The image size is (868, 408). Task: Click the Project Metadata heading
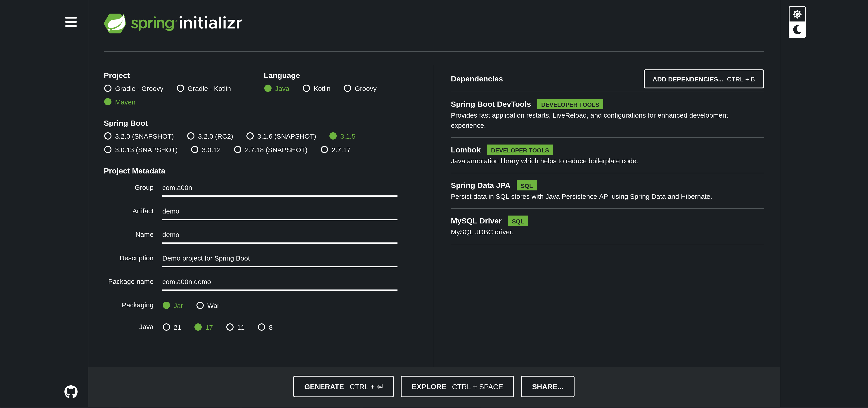(135, 171)
